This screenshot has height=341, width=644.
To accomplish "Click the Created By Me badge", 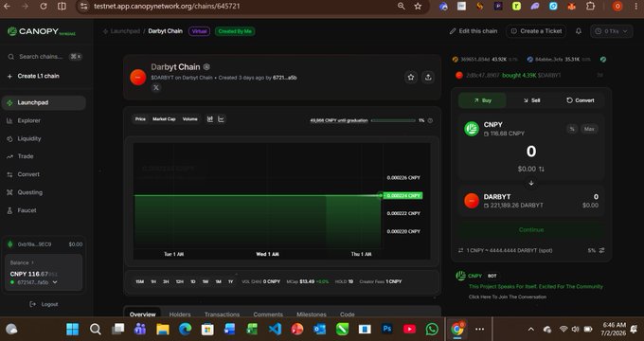I will click(235, 31).
